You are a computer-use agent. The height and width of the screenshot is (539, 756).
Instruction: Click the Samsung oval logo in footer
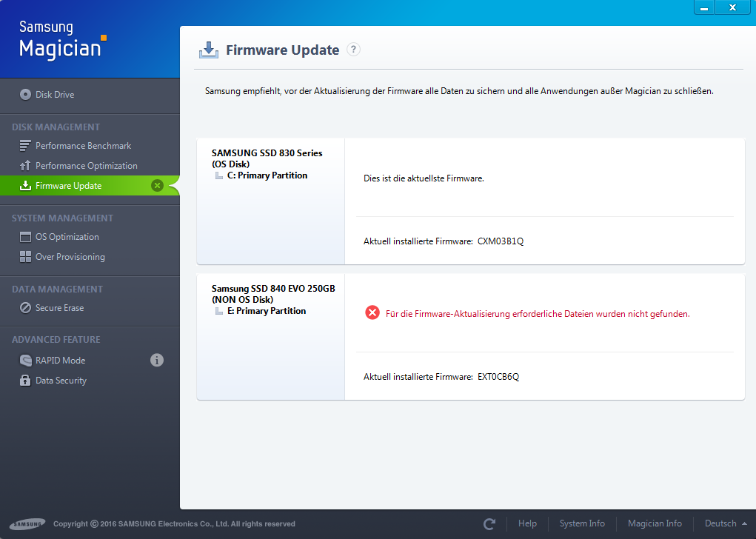coord(27,524)
